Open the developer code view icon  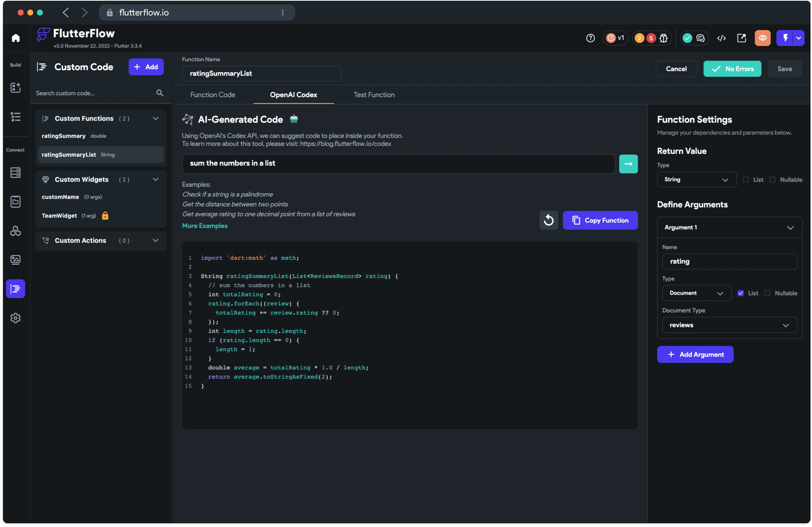(722, 38)
